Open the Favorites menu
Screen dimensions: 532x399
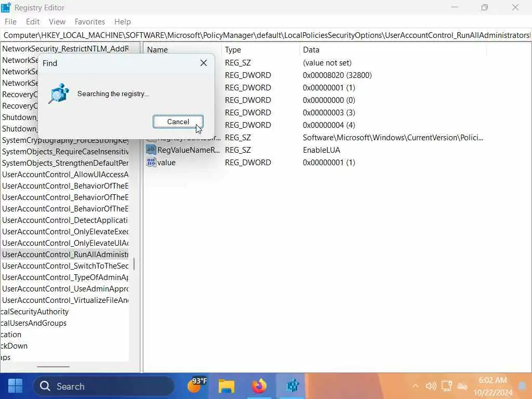(89, 22)
